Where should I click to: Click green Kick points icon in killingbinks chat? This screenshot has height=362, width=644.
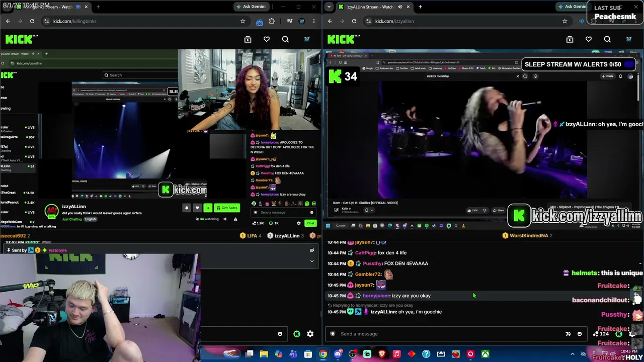click(x=297, y=334)
